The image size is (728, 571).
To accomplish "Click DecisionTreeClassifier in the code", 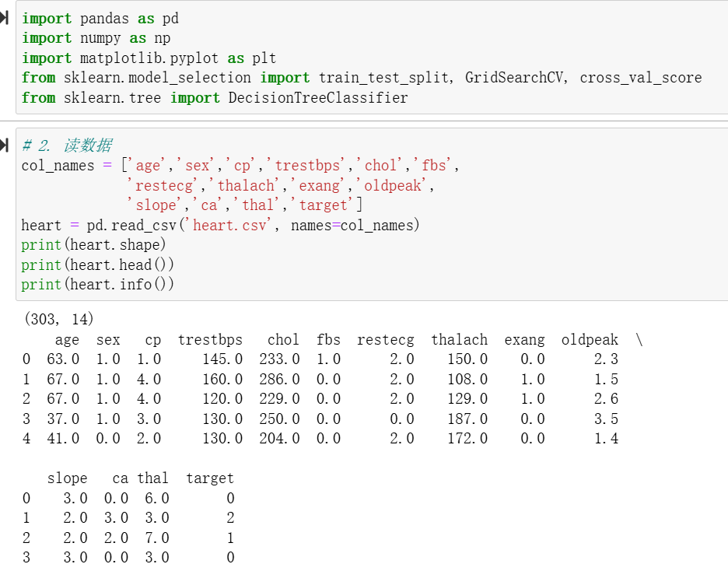I will point(318,97).
